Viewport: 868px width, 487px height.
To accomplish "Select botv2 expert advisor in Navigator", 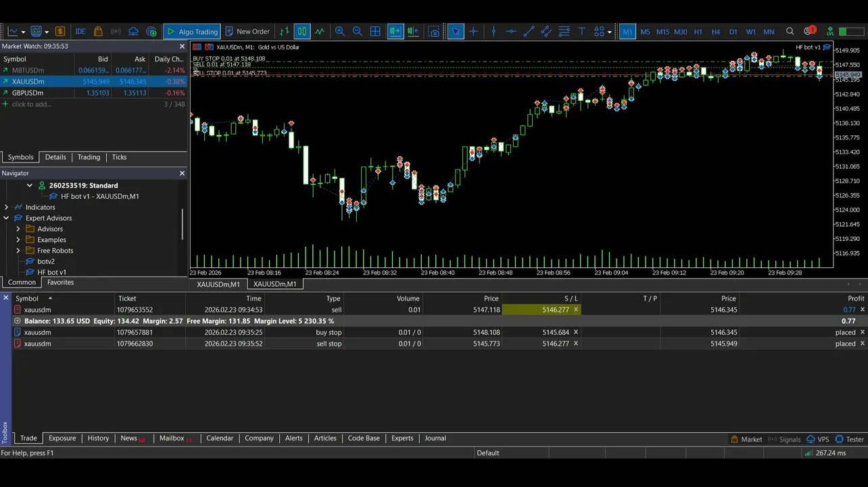I will pos(46,261).
